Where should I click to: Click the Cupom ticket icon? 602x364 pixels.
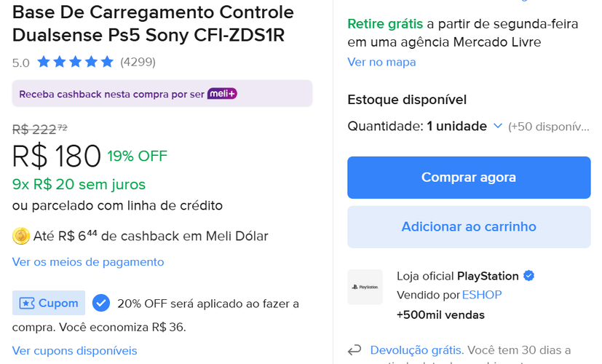[x=27, y=303]
